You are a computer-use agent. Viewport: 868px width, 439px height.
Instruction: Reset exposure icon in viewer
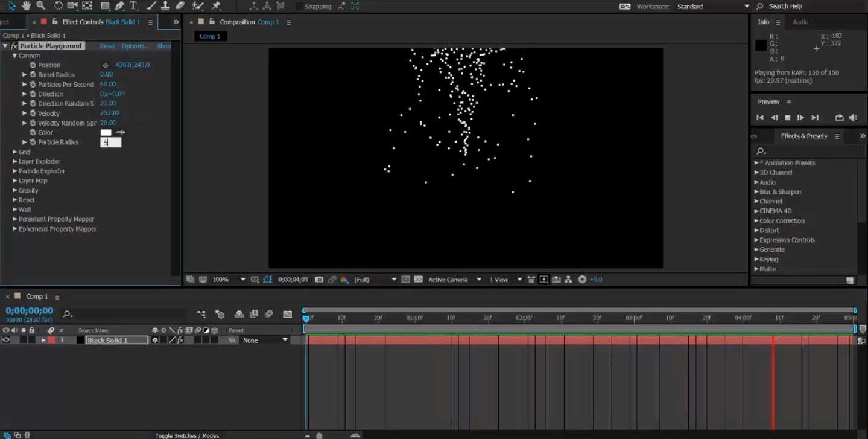582,280
